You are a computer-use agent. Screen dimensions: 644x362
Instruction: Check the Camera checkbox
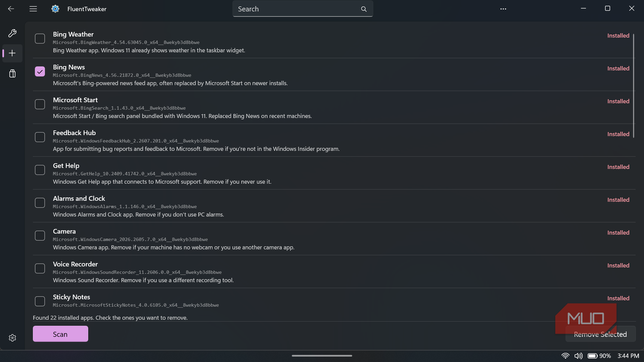click(x=40, y=235)
